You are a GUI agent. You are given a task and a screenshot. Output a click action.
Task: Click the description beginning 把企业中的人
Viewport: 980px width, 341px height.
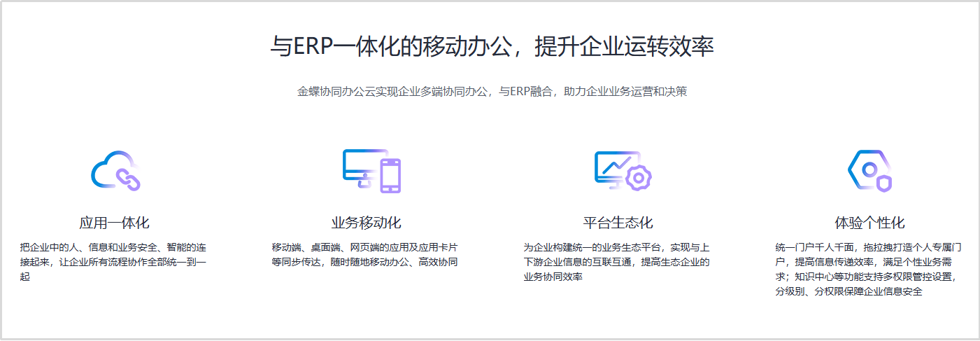point(113,262)
